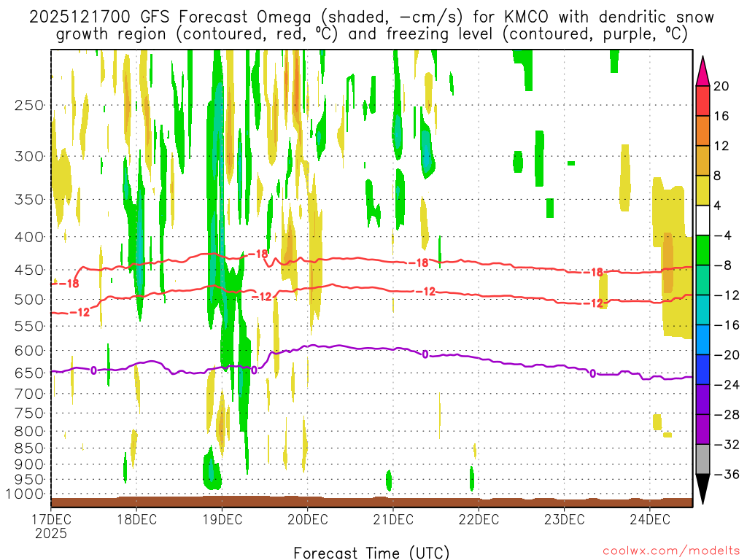Click the colorbar value -28
This screenshot has height=560, width=747.
coord(727,415)
